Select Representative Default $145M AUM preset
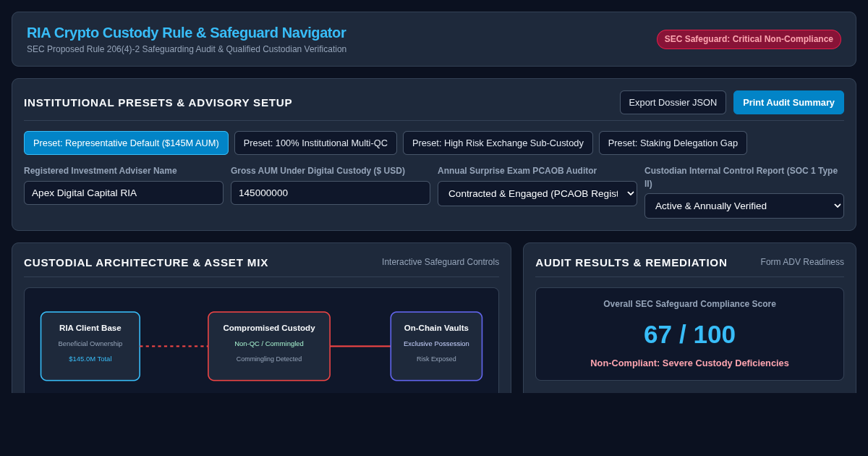Screen dimensions: 868x456 click(126, 143)
